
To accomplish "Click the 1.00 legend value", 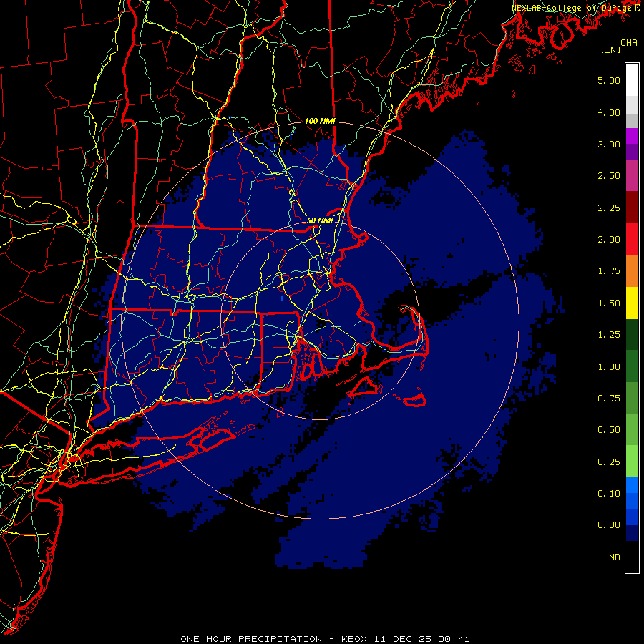I will [x=609, y=367].
